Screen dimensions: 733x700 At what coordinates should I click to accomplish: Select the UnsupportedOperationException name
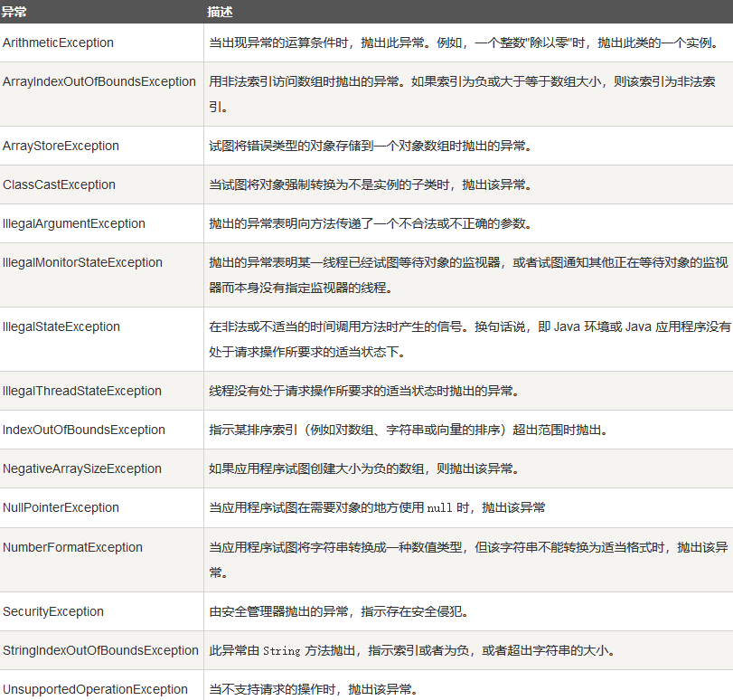coord(95,689)
